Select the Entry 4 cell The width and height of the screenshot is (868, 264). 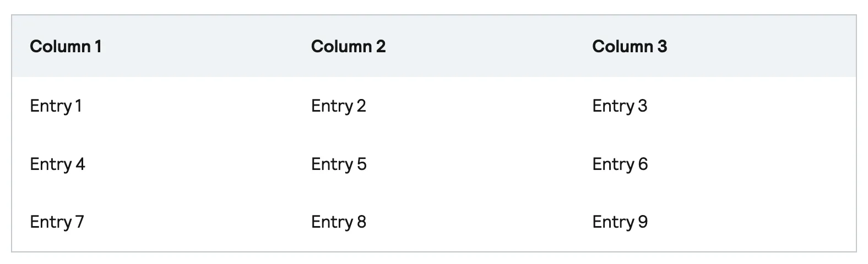(x=57, y=164)
